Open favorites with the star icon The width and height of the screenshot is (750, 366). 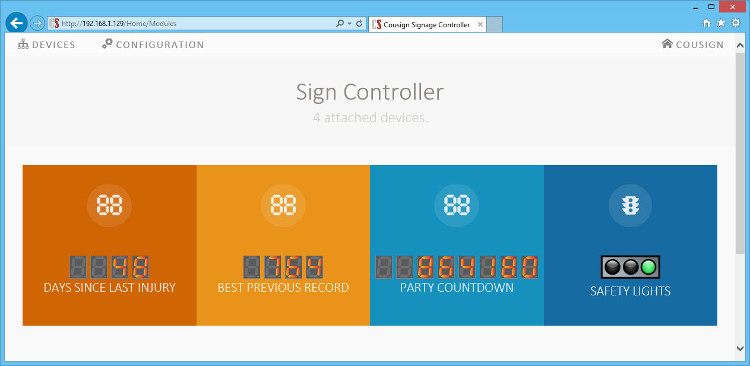(x=721, y=23)
